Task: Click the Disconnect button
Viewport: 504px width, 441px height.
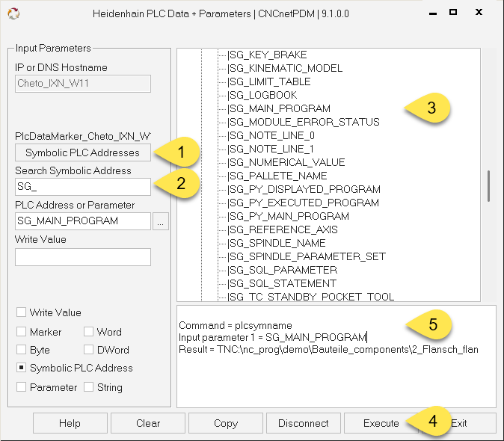Action: pyautogui.click(x=304, y=423)
